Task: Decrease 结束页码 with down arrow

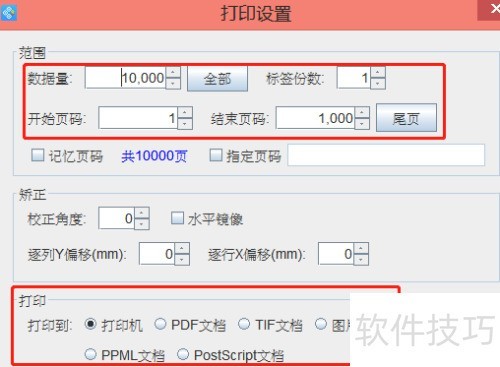Action: coord(362,123)
